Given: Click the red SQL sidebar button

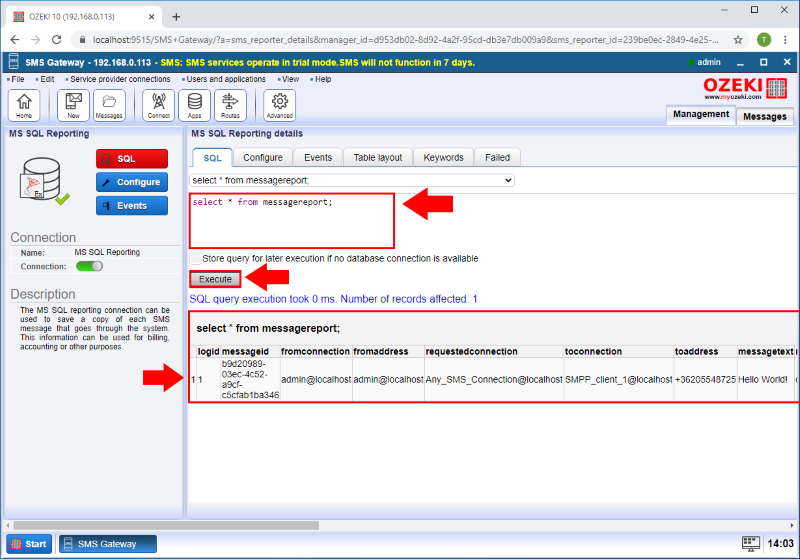Looking at the screenshot, I should click(x=132, y=159).
